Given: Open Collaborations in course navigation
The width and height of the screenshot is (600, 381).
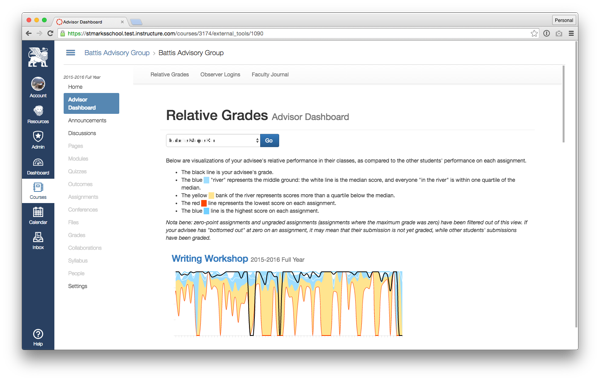Looking at the screenshot, I should tap(85, 248).
